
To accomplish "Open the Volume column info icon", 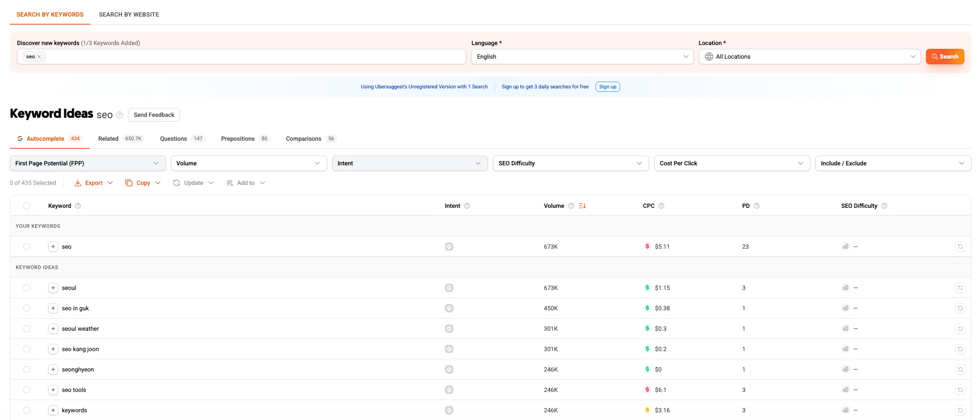I will [x=571, y=206].
